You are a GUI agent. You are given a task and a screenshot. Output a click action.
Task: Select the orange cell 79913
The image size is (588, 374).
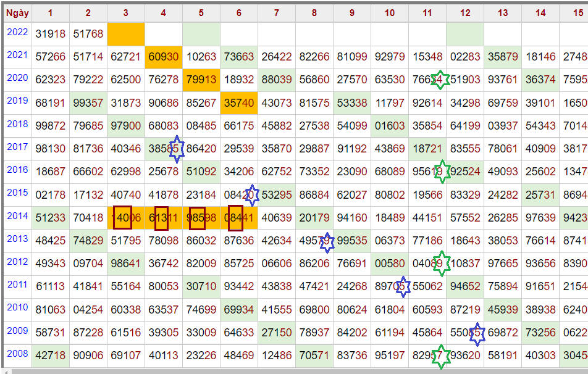tap(201, 80)
